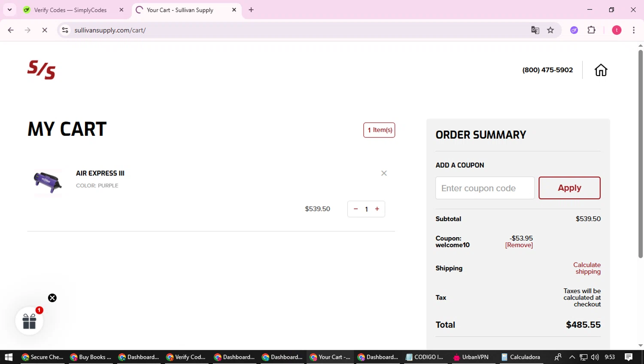Open CODIGO I... taskbar app
The width and height of the screenshot is (644, 364).
tap(425, 357)
